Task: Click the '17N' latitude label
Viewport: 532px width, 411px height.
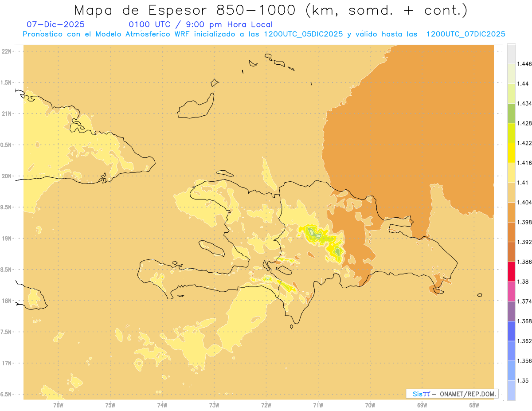Action: point(7,363)
